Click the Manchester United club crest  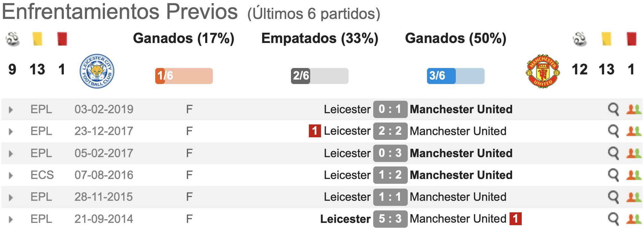(x=543, y=71)
